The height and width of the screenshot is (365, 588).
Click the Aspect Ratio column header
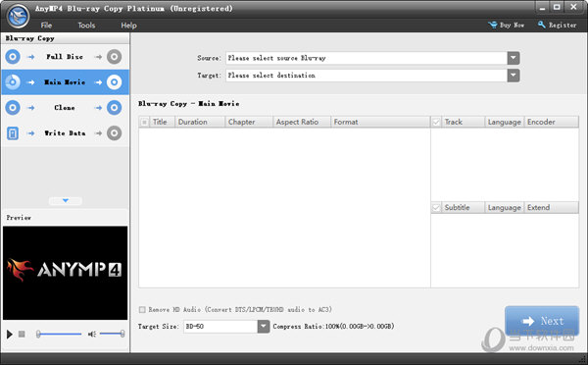[x=302, y=122]
